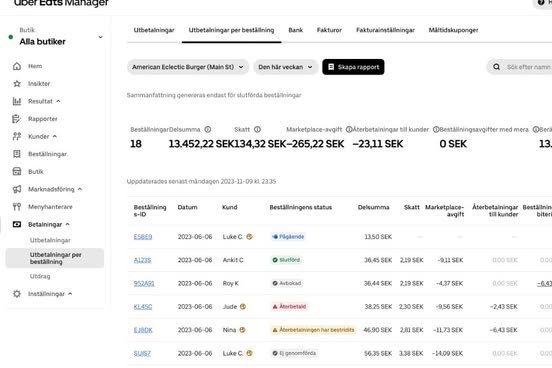Viewport: 552px width, 368px height.
Task: Select Utdrag in the sidebar
Action: [x=40, y=276]
